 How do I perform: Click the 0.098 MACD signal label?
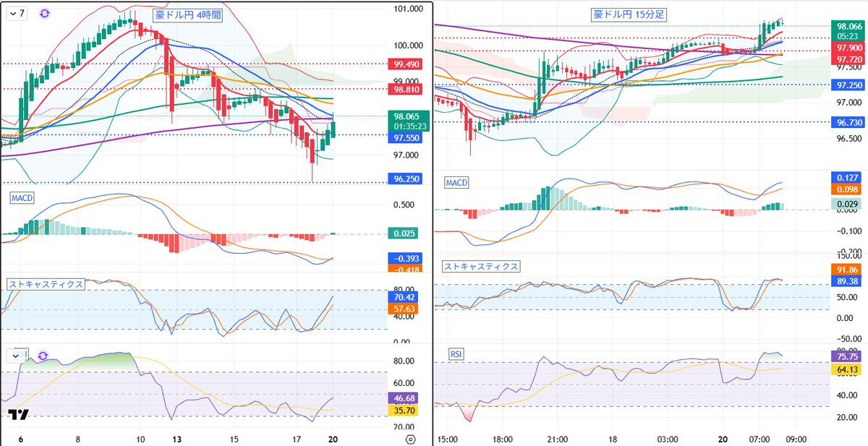pyautogui.click(x=847, y=189)
